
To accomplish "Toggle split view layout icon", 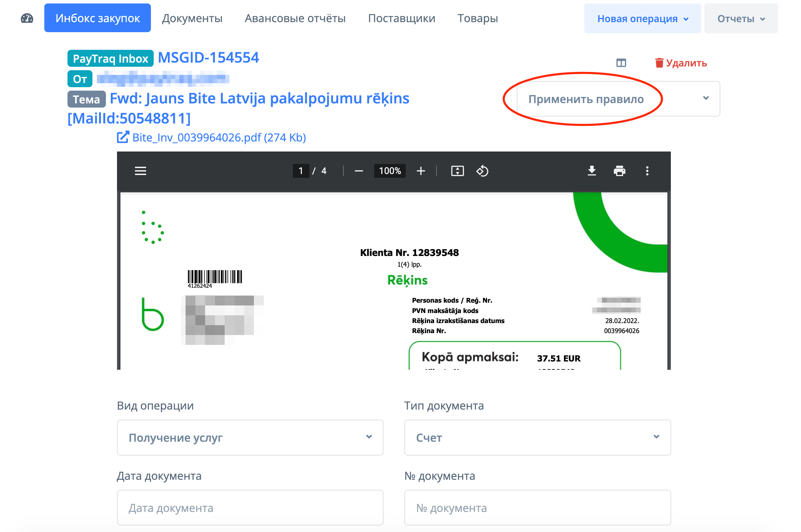I will click(621, 63).
